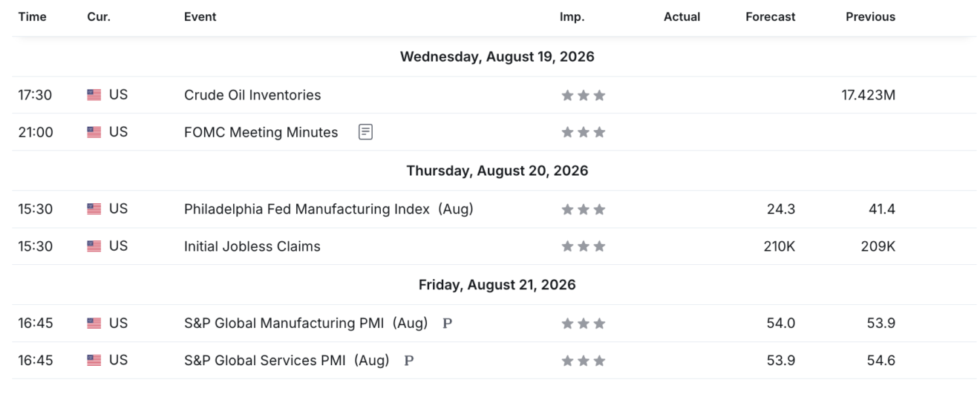Click importance stars for Crude Oil Inventories
Viewport: 980px width, 397px height.
[x=584, y=95]
